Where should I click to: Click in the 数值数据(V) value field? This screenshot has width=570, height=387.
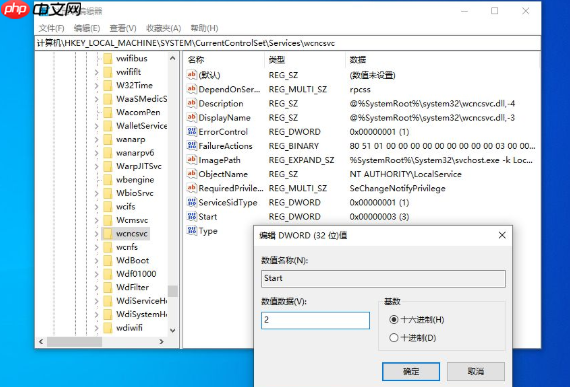pos(315,320)
